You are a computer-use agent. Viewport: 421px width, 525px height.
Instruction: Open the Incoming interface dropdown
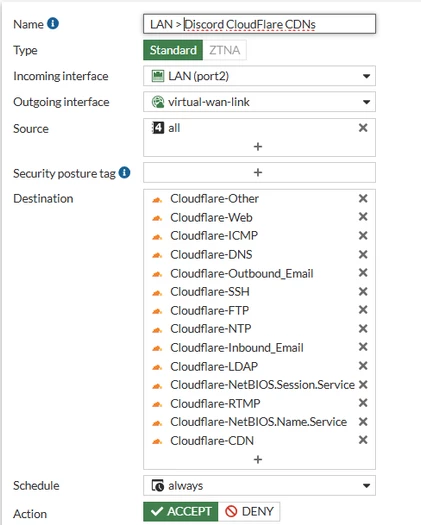(x=259, y=76)
